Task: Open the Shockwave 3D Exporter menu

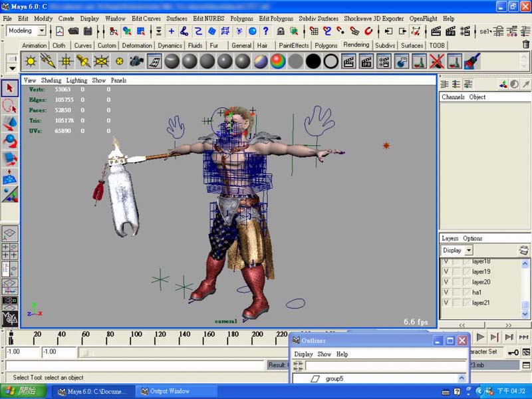Action: point(374,19)
